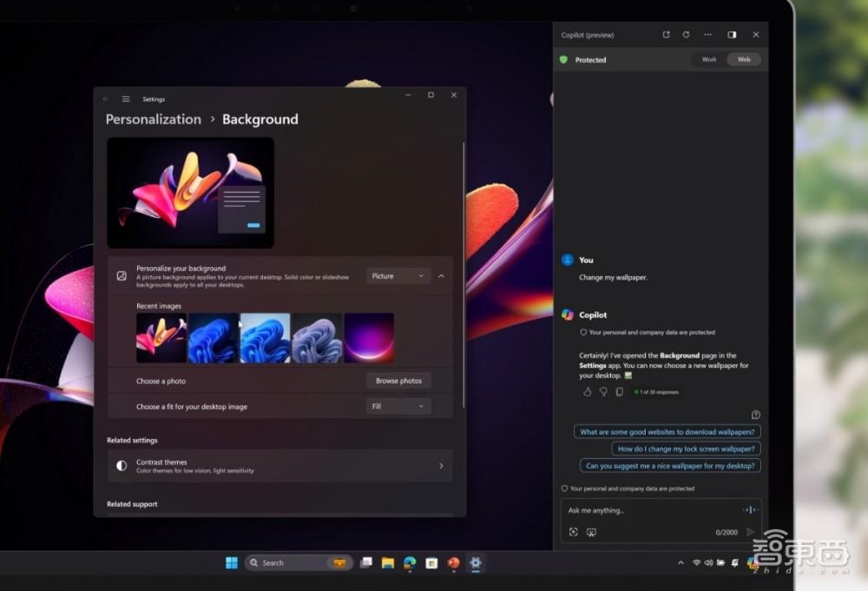Open the Settings hamburger menu
Screen dimensions: 868x591
point(125,98)
